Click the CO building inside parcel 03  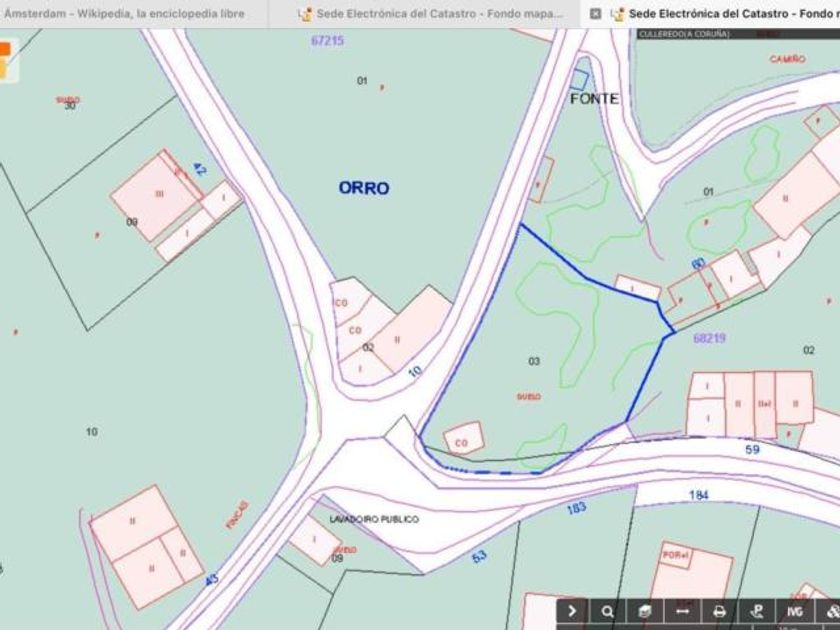click(464, 437)
